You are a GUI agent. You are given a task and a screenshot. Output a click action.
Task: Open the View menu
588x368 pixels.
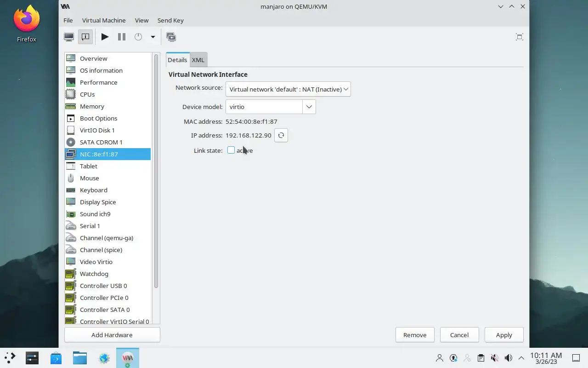(141, 20)
